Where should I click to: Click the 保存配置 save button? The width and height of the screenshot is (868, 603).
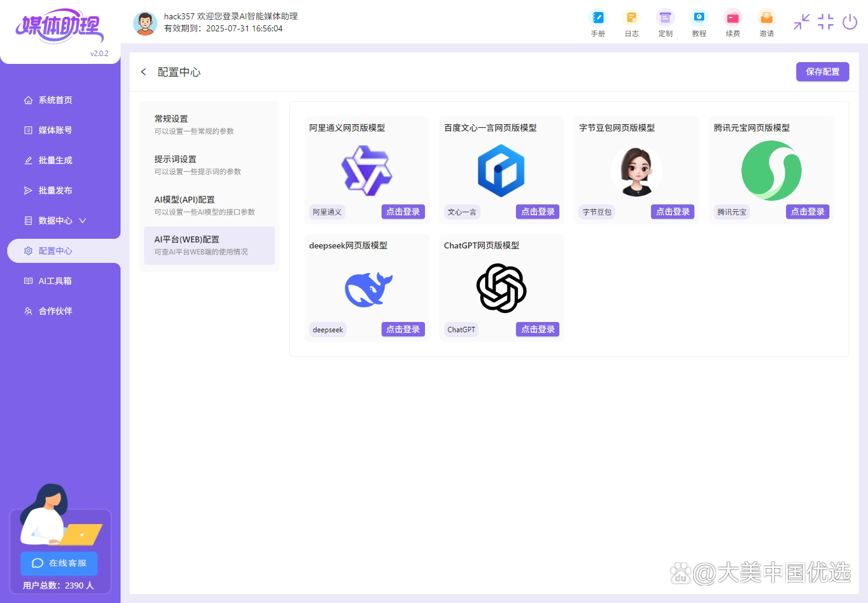click(822, 71)
